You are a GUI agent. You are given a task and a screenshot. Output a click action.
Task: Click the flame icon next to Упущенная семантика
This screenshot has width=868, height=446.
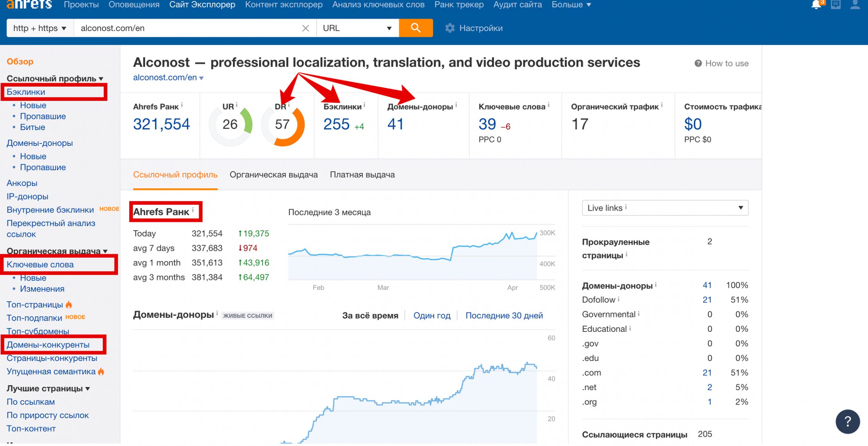pos(101,372)
